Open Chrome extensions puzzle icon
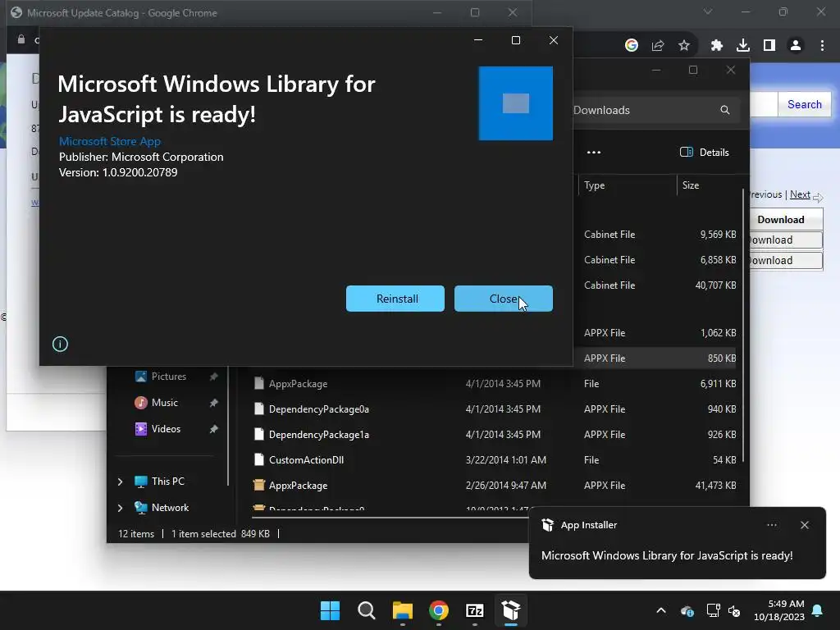840x630 pixels. click(x=717, y=46)
